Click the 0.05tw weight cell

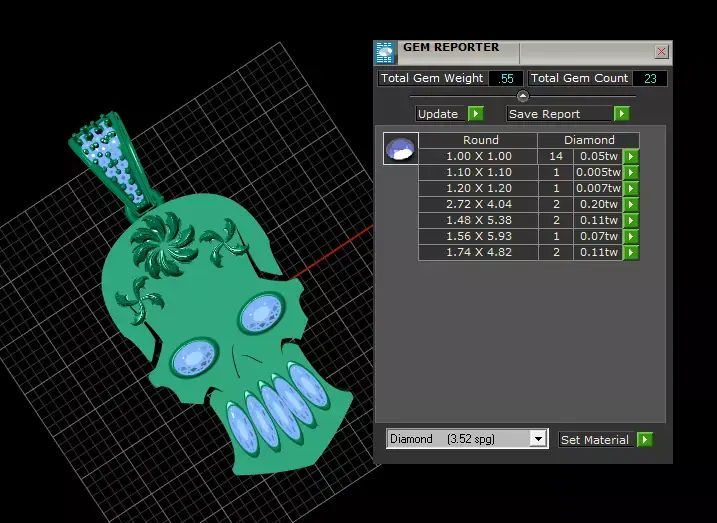pyautogui.click(x=599, y=156)
